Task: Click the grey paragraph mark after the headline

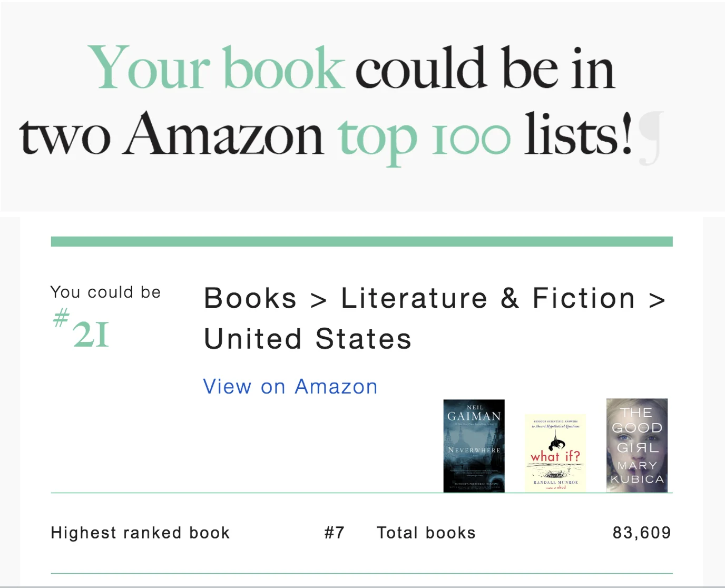Action: pyautogui.click(x=651, y=138)
